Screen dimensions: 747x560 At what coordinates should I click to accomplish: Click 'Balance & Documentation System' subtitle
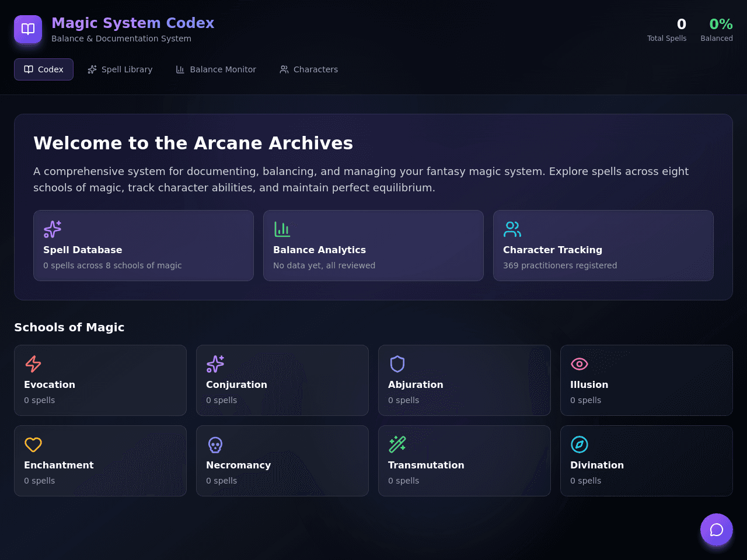pos(121,38)
